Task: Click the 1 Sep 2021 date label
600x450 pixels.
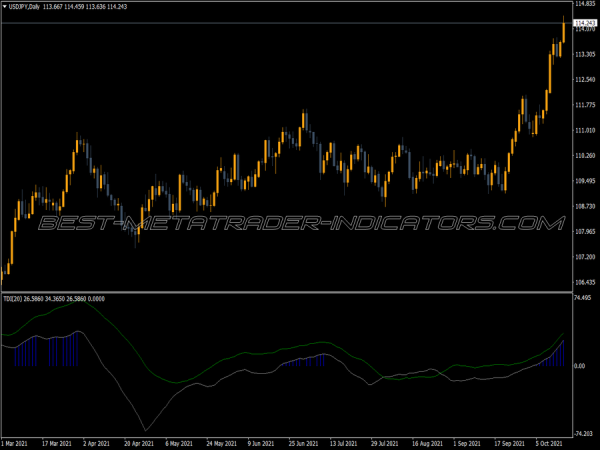Action: tap(466, 443)
